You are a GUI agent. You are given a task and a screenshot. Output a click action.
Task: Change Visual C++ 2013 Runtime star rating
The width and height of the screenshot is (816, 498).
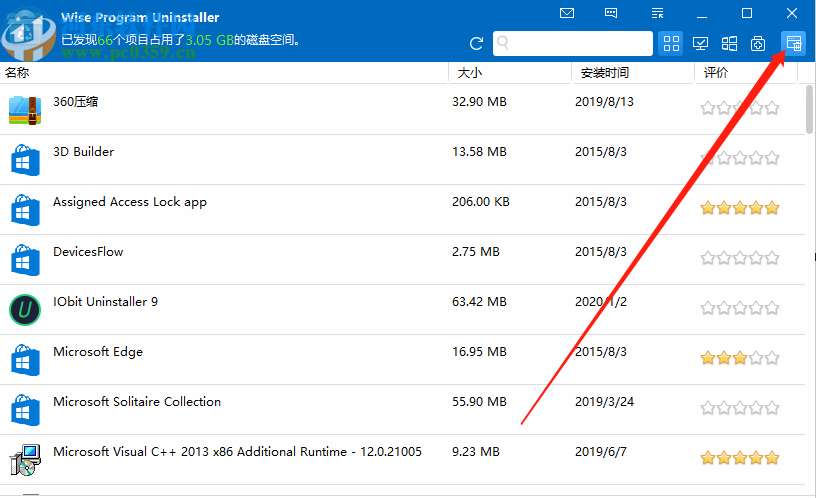tap(740, 458)
